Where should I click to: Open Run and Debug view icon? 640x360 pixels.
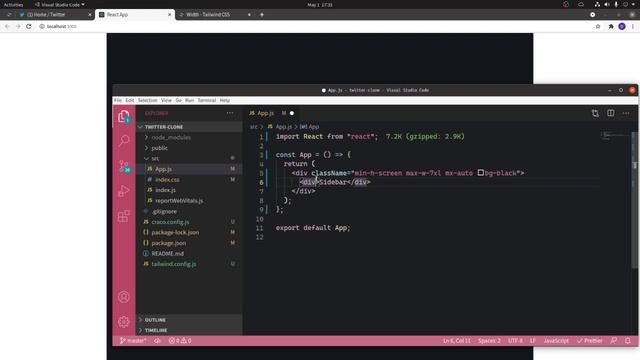[x=124, y=191]
